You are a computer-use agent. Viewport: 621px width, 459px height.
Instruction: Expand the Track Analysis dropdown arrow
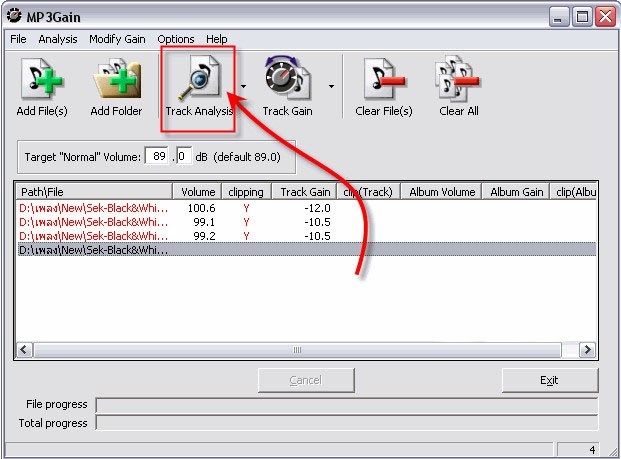tap(243, 86)
